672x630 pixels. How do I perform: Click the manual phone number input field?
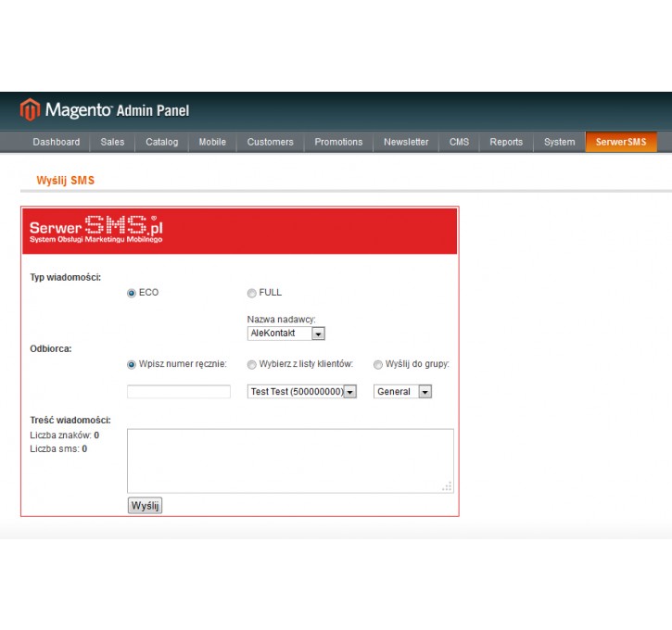179,392
